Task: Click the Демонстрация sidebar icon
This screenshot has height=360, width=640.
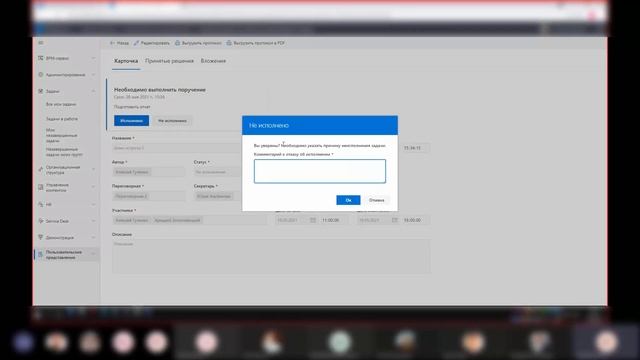Action: [40, 237]
